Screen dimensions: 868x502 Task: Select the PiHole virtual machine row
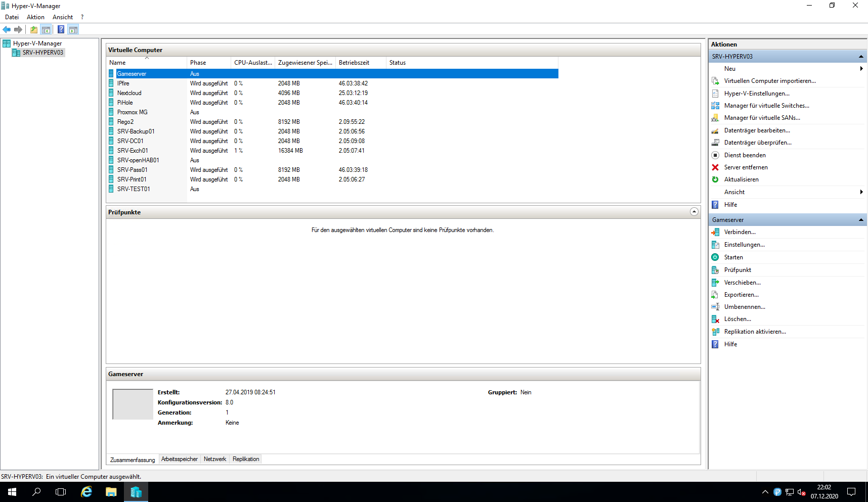[x=333, y=103]
